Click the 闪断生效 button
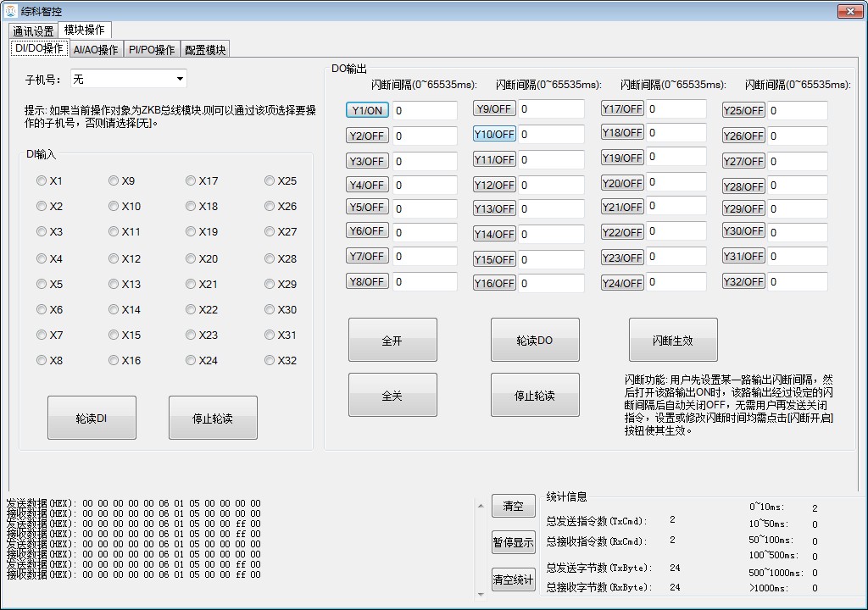The width and height of the screenshot is (868, 610). (672, 341)
